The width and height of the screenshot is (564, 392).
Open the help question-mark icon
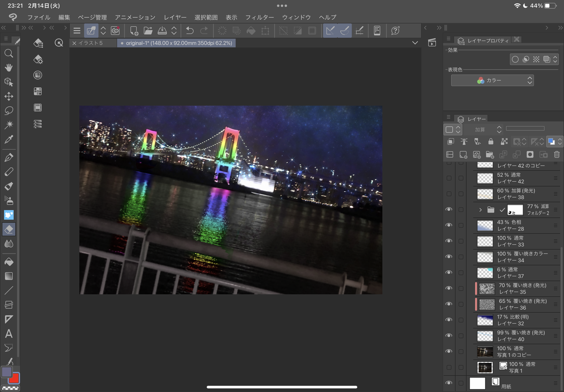point(395,31)
